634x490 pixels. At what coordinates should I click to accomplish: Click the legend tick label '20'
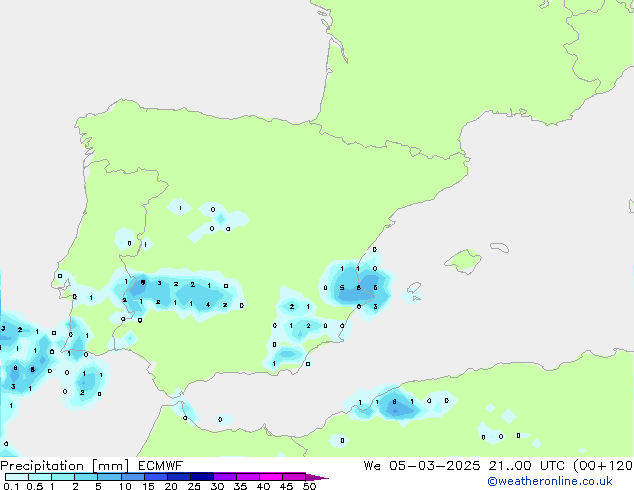tap(171, 486)
